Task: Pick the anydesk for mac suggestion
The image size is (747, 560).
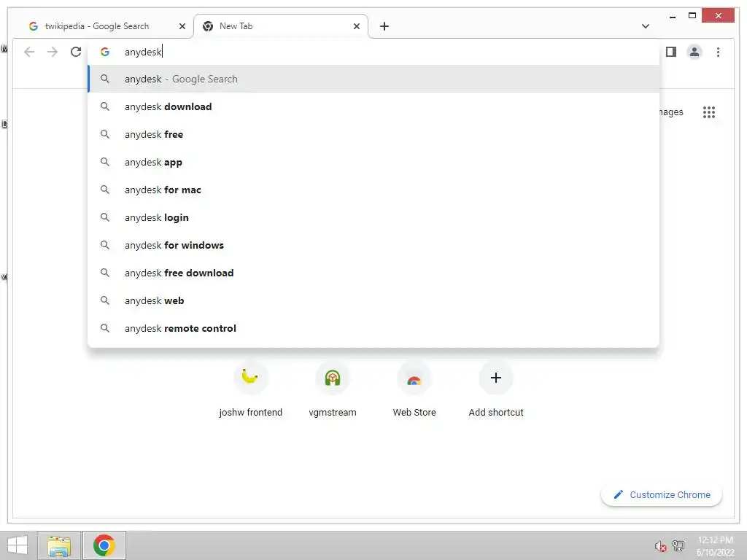Action: click(374, 190)
